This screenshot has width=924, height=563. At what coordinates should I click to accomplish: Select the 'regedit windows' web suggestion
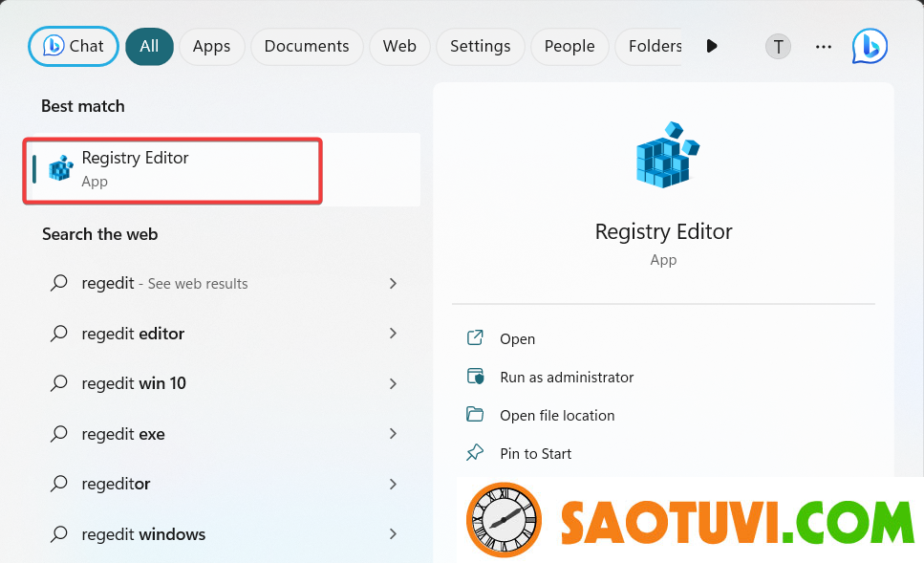click(x=223, y=534)
